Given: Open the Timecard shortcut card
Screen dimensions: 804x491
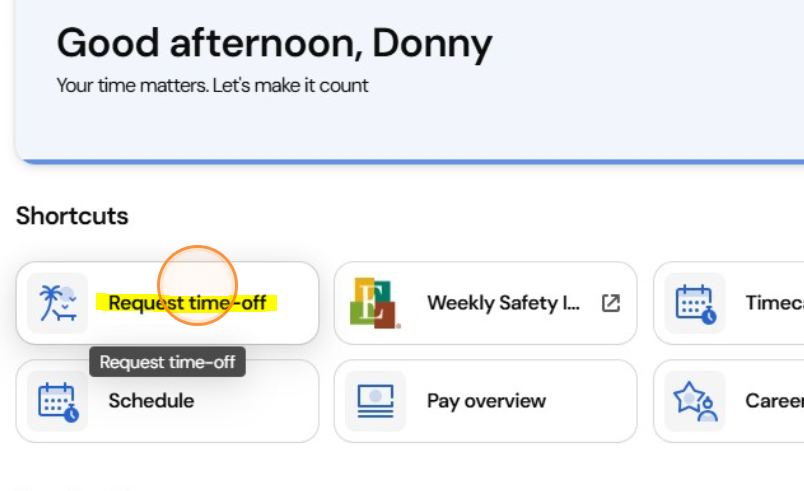Looking at the screenshot, I should [x=729, y=303].
